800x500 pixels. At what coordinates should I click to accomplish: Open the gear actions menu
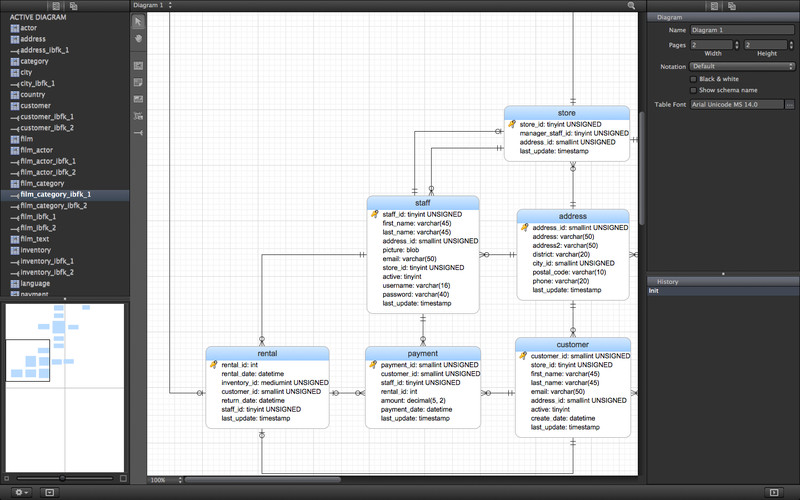[x=20, y=492]
